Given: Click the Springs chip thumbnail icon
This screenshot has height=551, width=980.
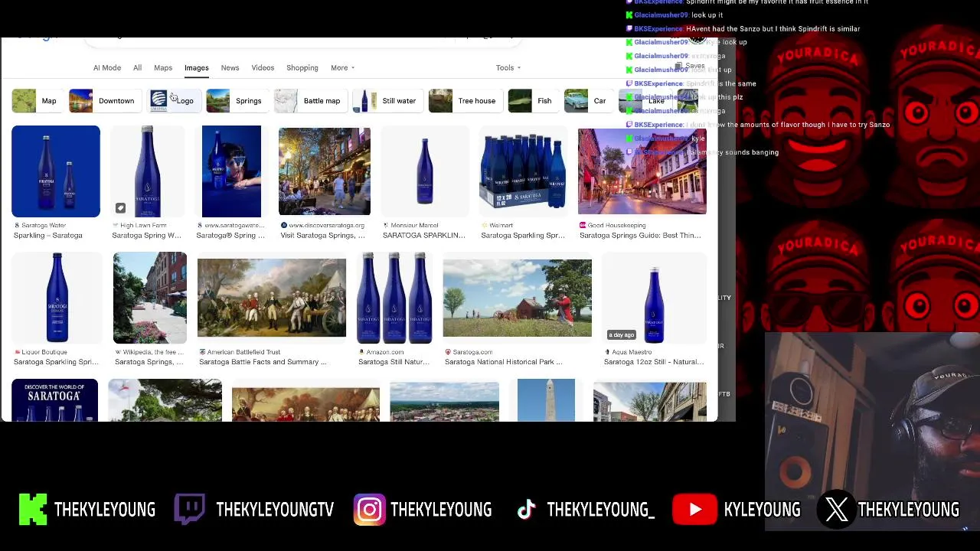Looking at the screenshot, I should coord(217,101).
